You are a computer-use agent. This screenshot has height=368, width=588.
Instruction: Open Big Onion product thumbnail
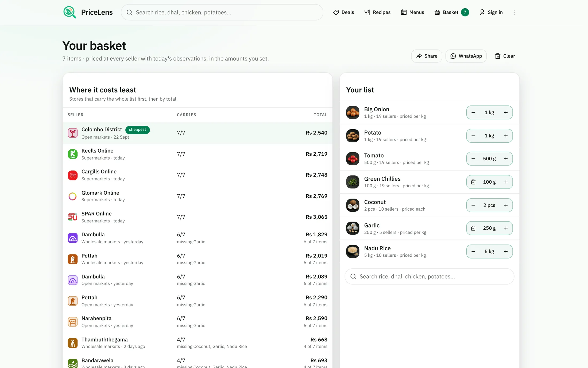(353, 112)
